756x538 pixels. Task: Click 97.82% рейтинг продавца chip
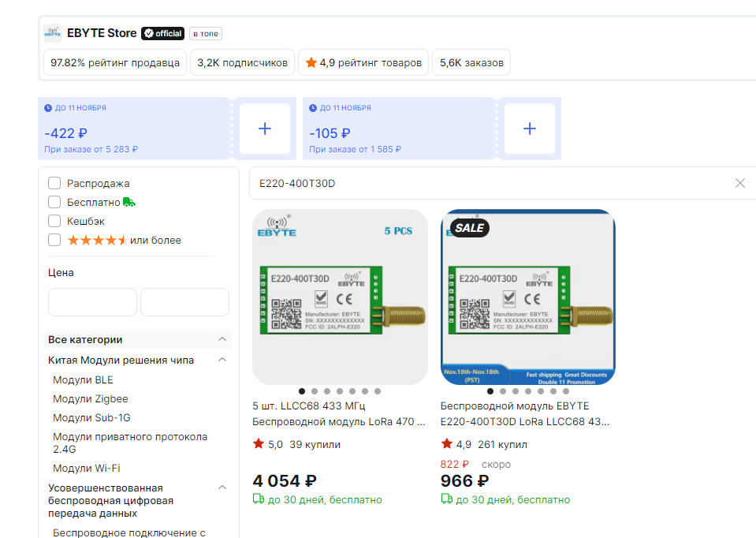click(x=115, y=63)
